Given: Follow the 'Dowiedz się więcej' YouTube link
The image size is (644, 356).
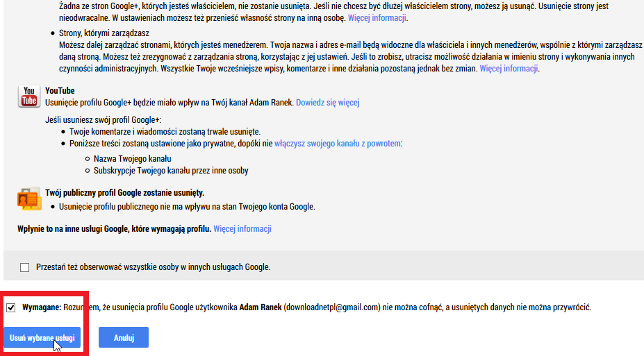Looking at the screenshot, I should click(328, 103).
